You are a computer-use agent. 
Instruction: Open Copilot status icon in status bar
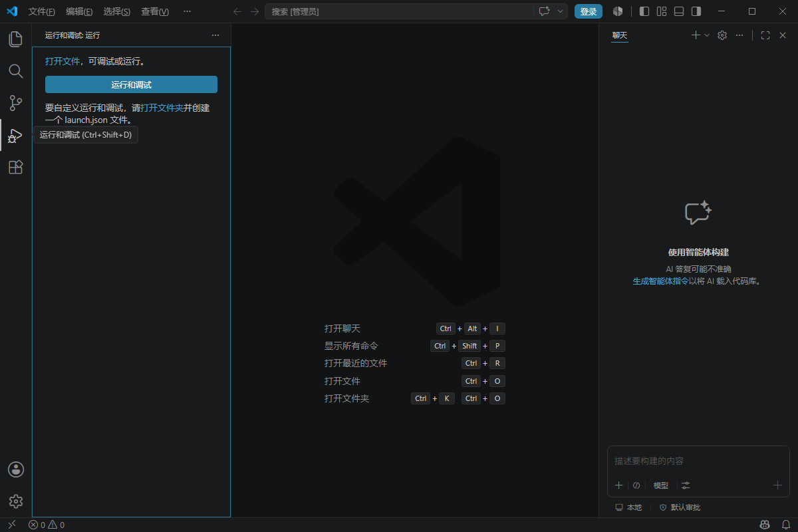click(765, 525)
